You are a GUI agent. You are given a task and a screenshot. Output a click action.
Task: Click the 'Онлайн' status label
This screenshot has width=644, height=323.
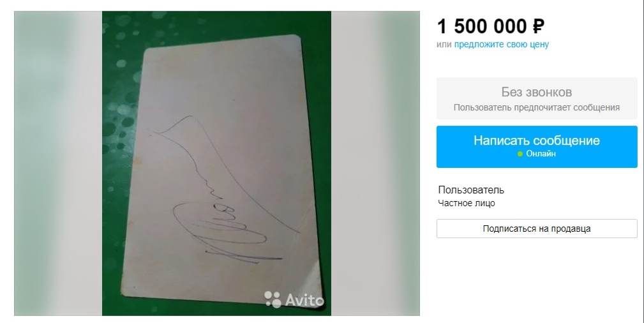[541, 154]
